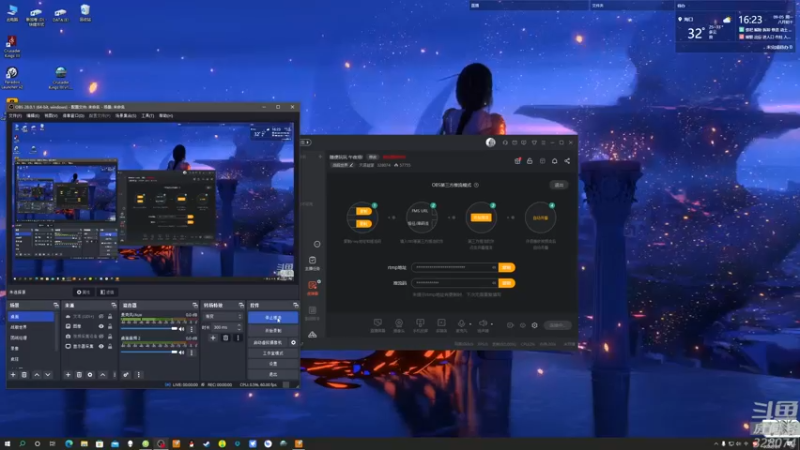Show the hidden Text (GDI+) source

pos(101,316)
